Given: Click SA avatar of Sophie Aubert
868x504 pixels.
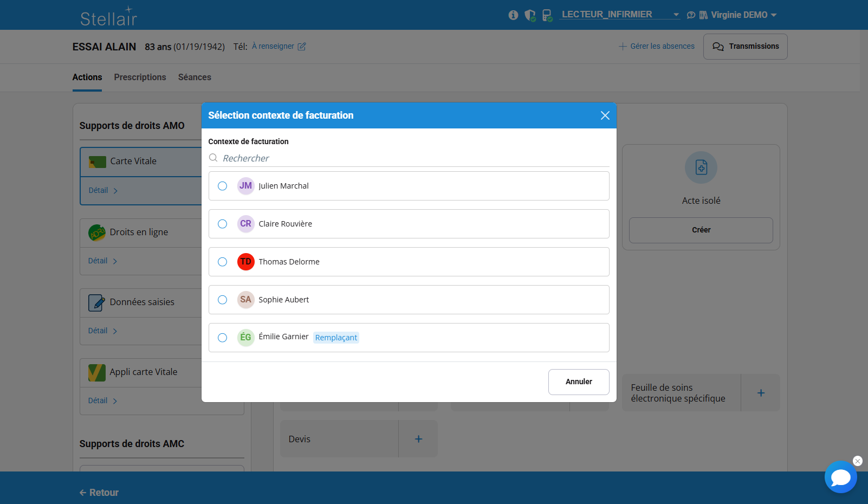Looking at the screenshot, I should click(246, 300).
